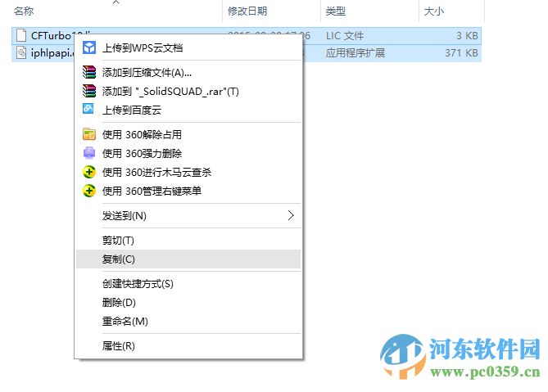
Task: Click the 应用程序扩展 type cell
Action: (355, 53)
